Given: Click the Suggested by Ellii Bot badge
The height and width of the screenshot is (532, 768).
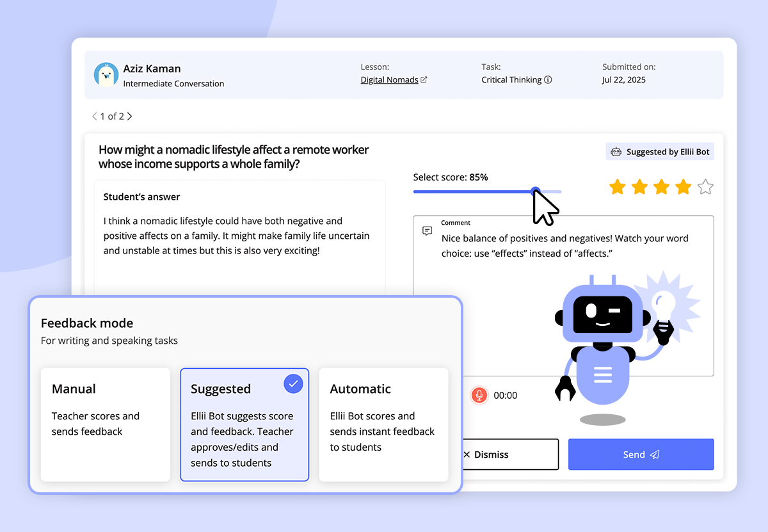Looking at the screenshot, I should [660, 152].
